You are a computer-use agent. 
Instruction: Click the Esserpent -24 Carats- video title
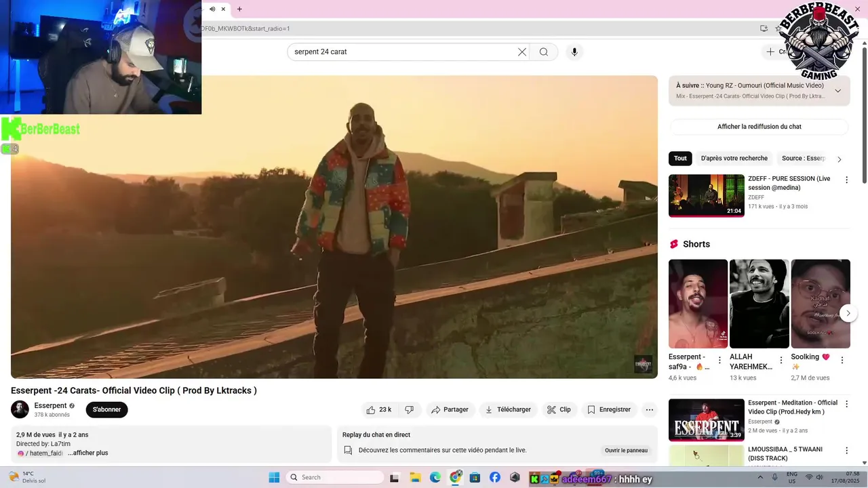(134, 390)
